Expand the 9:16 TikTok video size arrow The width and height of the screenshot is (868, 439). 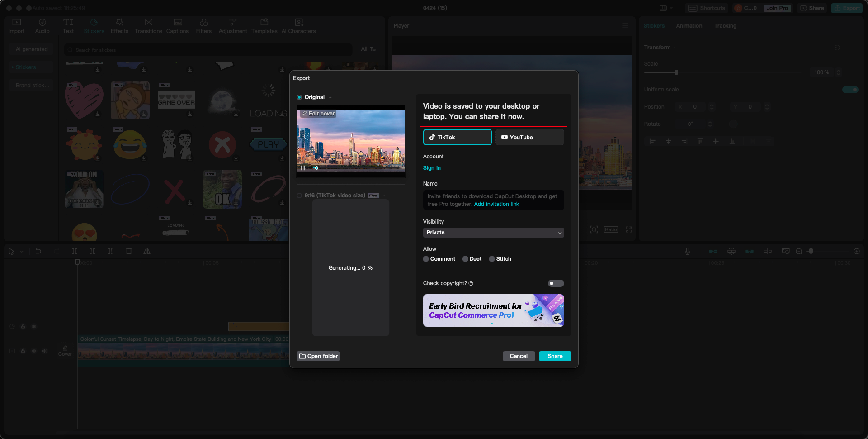[384, 196]
